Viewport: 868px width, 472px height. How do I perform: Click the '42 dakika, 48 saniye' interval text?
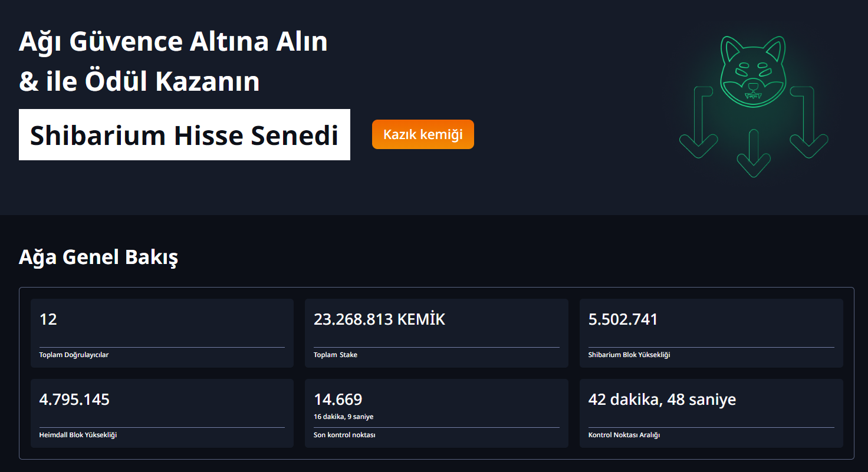(662, 399)
